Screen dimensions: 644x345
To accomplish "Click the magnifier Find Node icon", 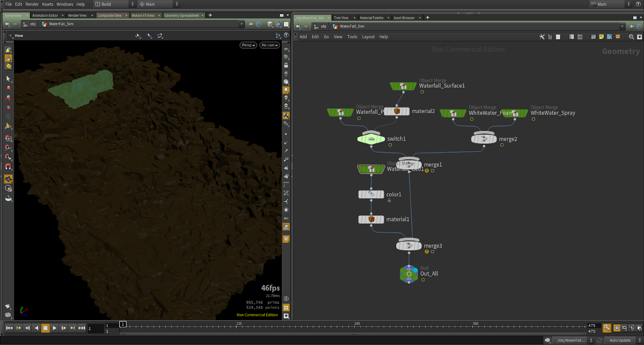I will coord(631,37).
